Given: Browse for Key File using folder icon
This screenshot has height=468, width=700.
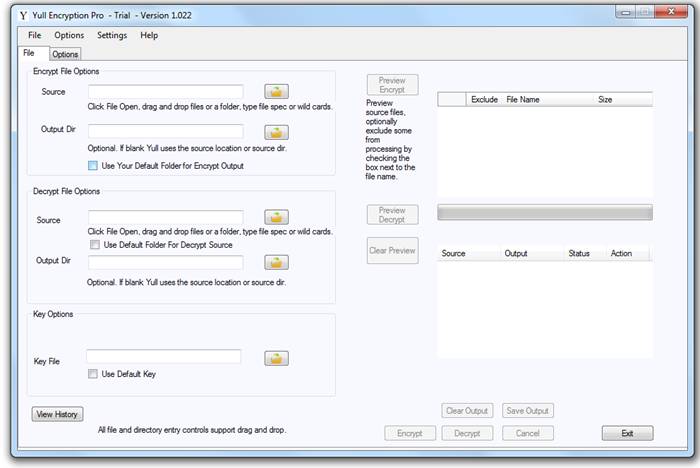Looking at the screenshot, I should coord(276,357).
